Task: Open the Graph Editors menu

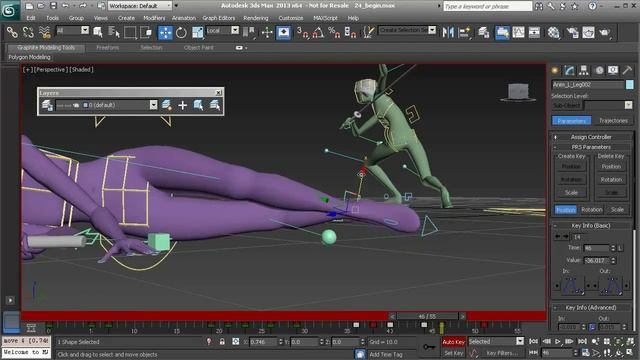Action: click(219, 18)
